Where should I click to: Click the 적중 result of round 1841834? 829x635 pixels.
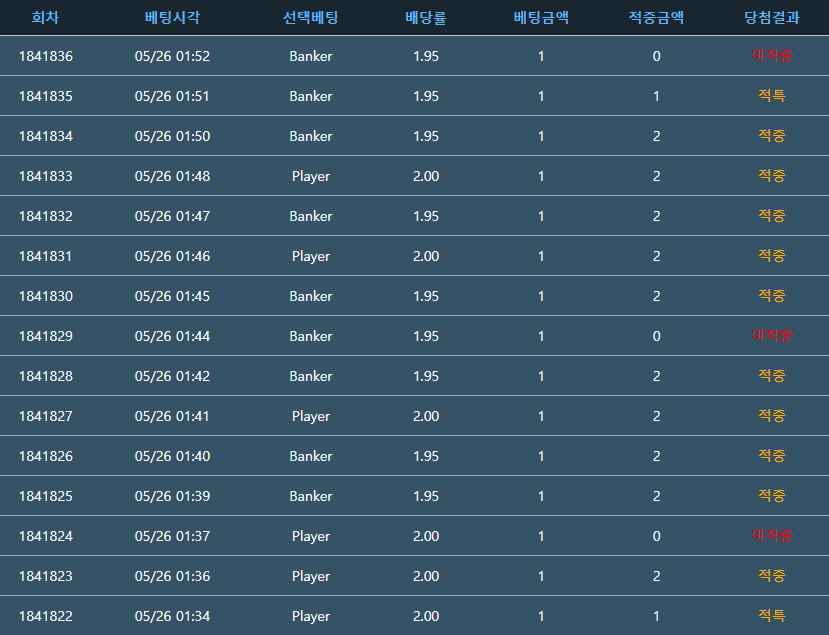[772, 135]
